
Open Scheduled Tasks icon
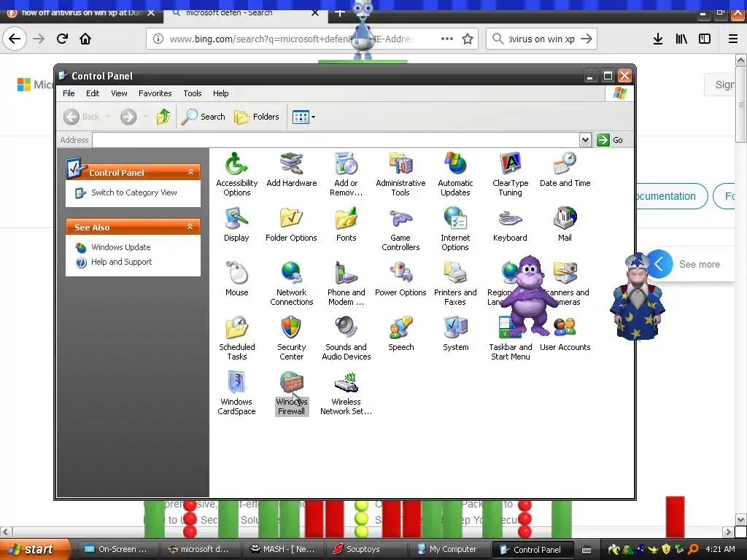[x=237, y=338]
